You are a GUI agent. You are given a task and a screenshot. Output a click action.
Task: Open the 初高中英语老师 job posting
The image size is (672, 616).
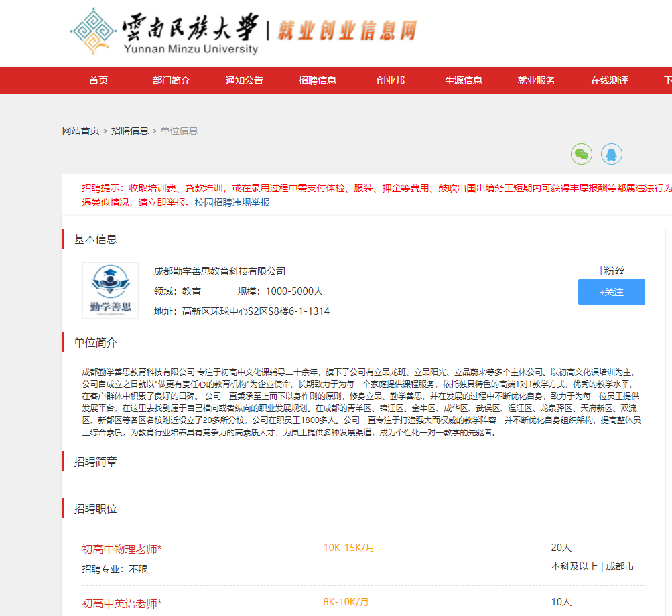point(122,603)
